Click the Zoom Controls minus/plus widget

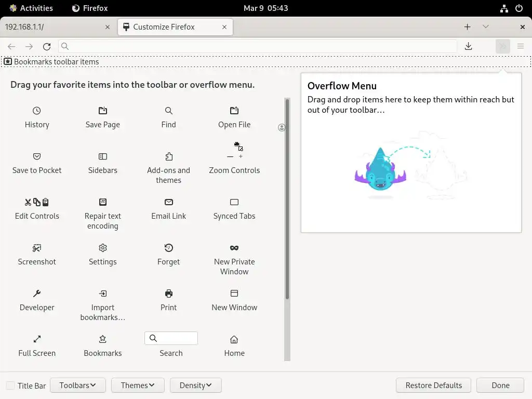pyautogui.click(x=235, y=156)
